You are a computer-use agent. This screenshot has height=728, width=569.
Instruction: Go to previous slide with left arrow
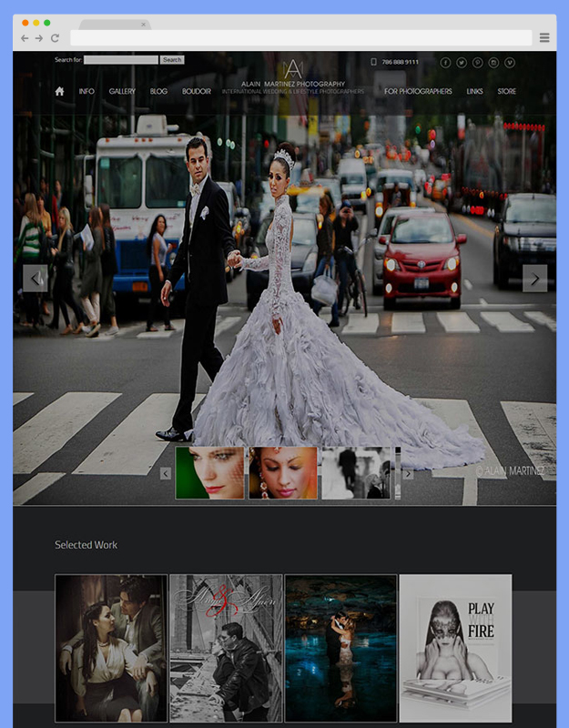point(36,278)
